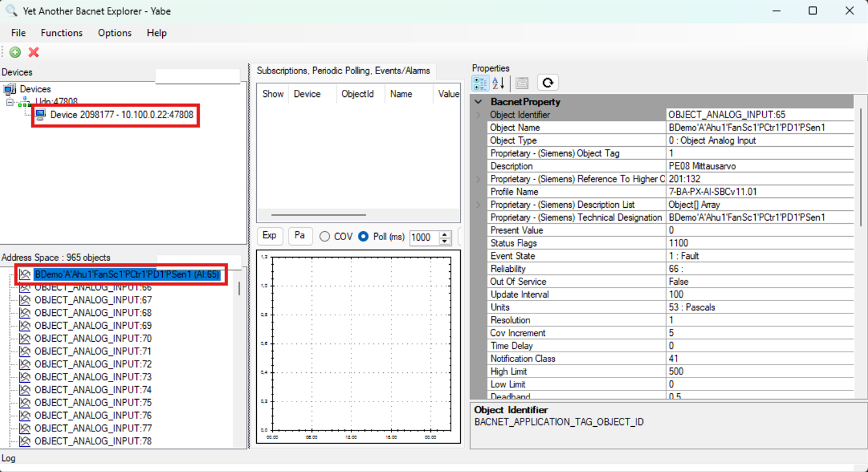
Task: Select the OBJECT_ANALOG_INPUT:67 object
Action: 93,300
